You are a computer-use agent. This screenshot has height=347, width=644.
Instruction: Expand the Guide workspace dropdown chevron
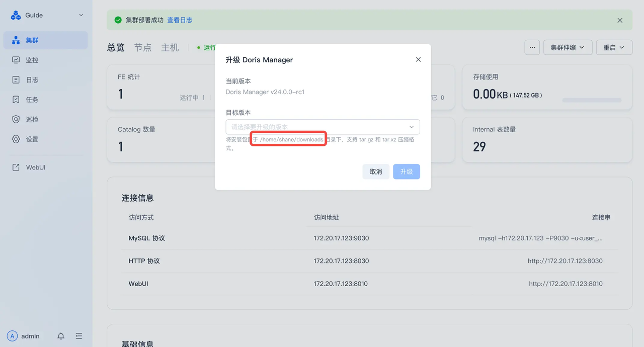pos(81,15)
